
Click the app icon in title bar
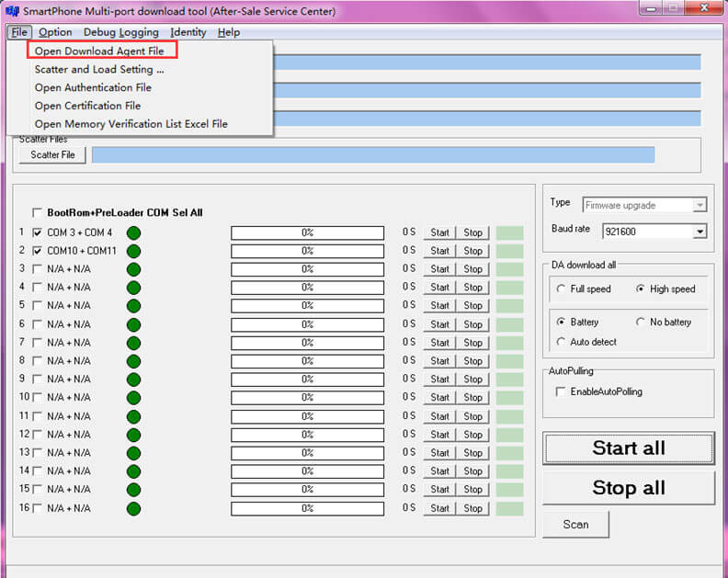12,11
